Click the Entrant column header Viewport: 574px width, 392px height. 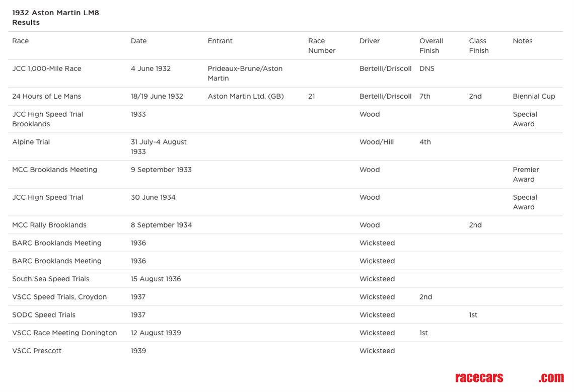click(220, 41)
